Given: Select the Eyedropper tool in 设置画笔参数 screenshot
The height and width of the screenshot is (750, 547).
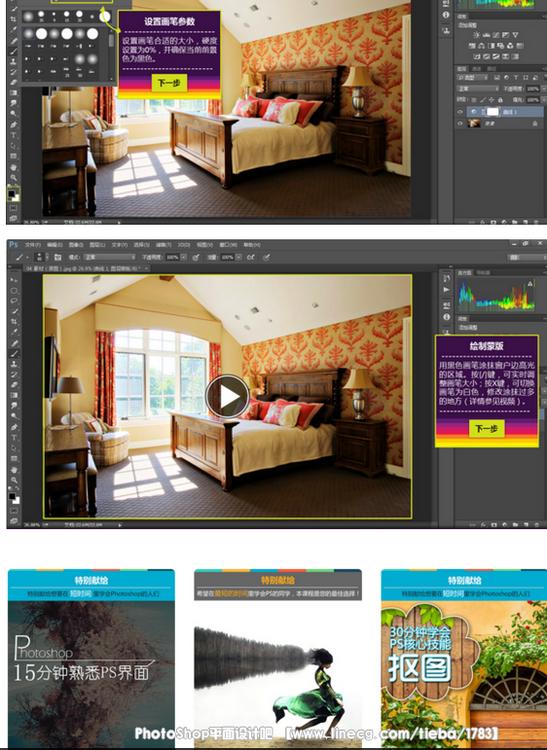Looking at the screenshot, I should pyautogui.click(x=13, y=29).
